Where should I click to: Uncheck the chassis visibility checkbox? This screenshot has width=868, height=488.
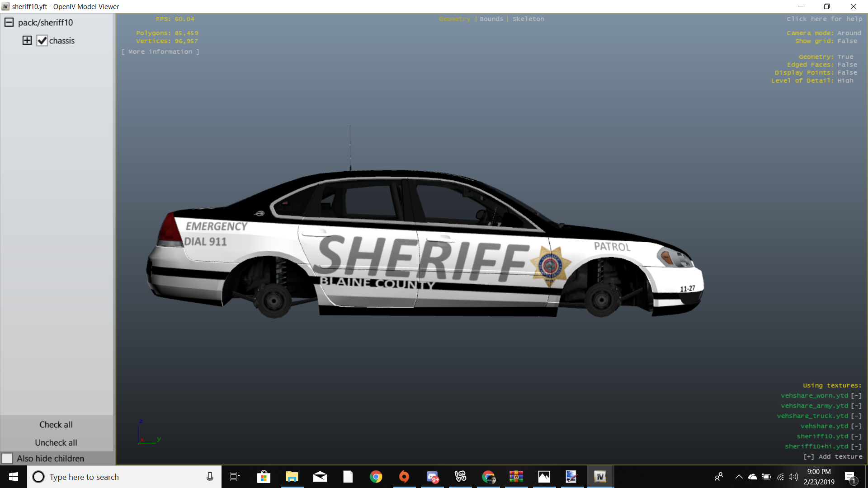pyautogui.click(x=42, y=41)
